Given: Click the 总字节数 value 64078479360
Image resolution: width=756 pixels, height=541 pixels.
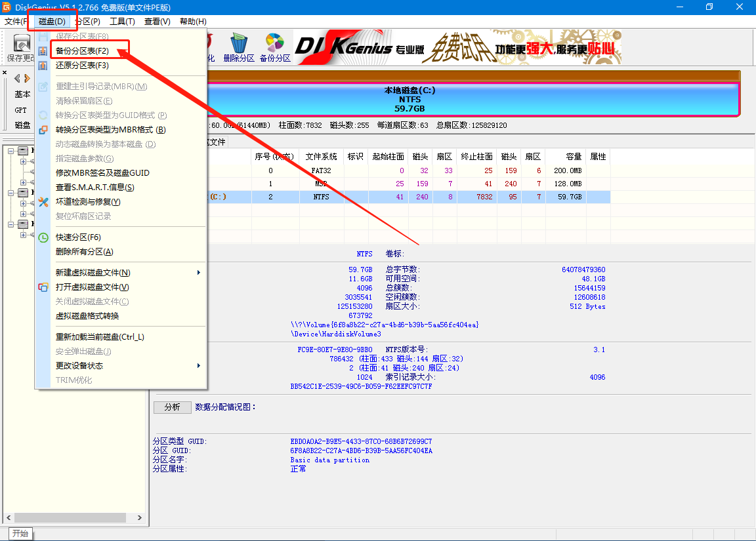Looking at the screenshot, I should click(x=583, y=270).
